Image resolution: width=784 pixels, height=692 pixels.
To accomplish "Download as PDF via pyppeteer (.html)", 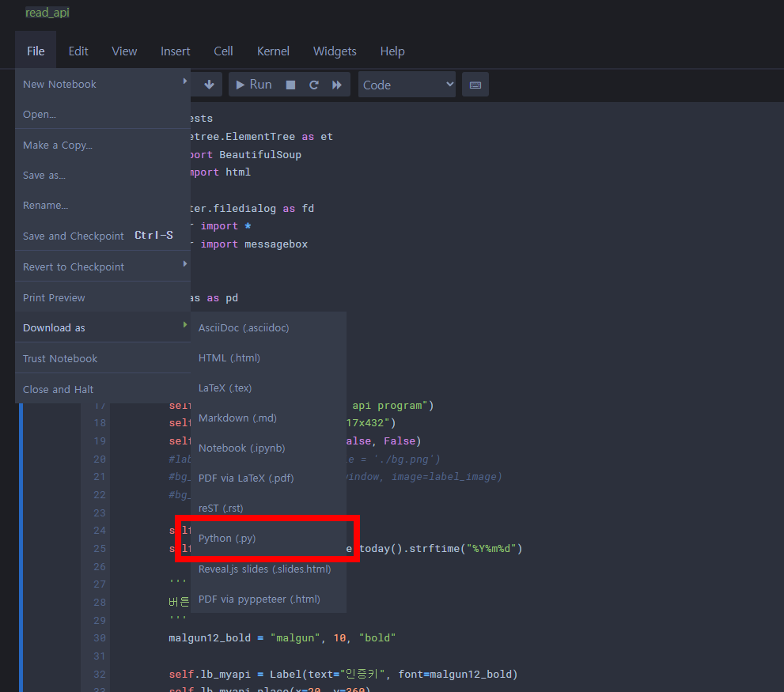I will point(268,599).
